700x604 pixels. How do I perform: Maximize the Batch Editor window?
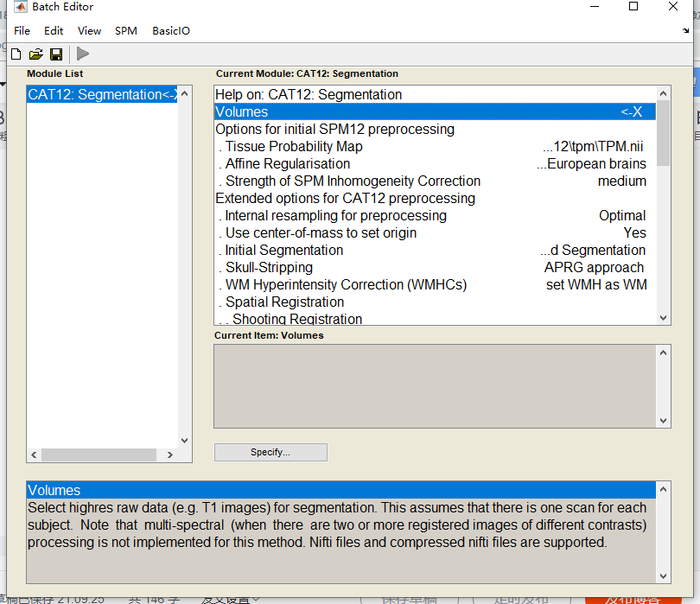click(x=633, y=6)
